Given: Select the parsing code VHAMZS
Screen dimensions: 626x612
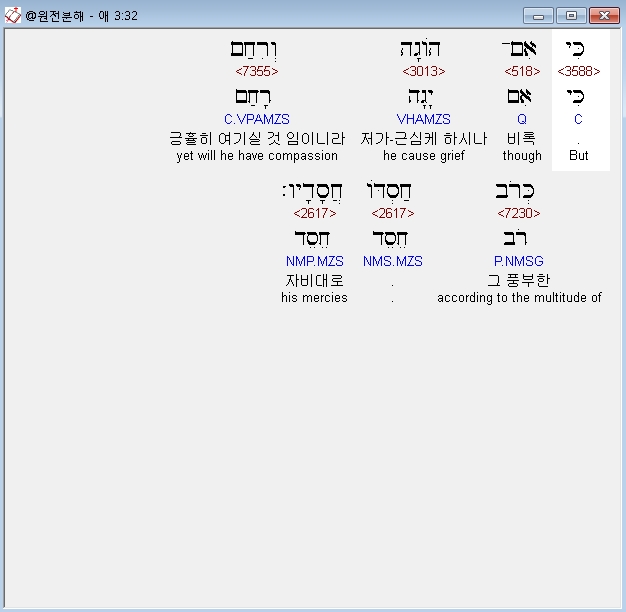Looking at the screenshot, I should pyautogui.click(x=424, y=119).
